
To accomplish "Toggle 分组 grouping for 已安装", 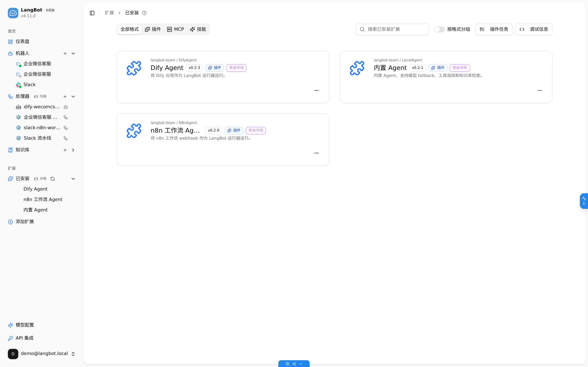I will 40,179.
